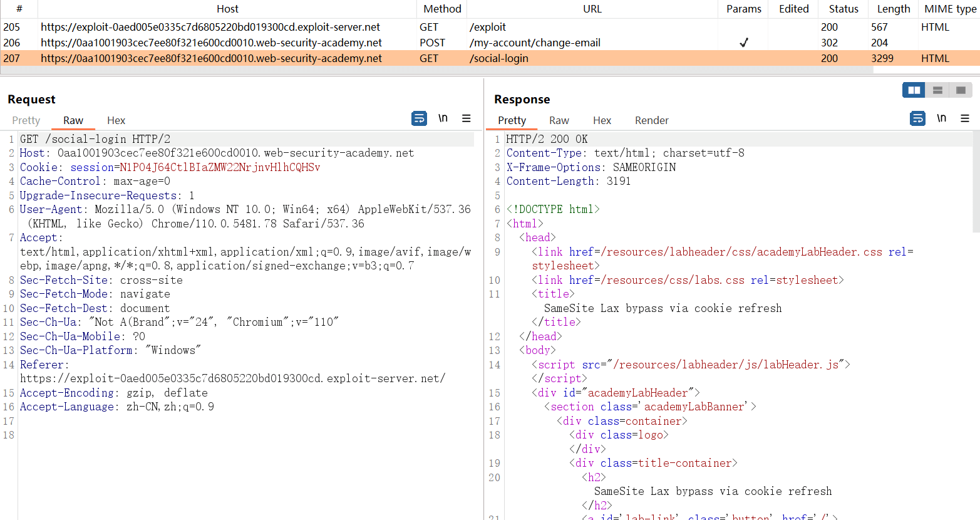Sort history by Length column header
Screen dimensions: 980x520
(893, 9)
